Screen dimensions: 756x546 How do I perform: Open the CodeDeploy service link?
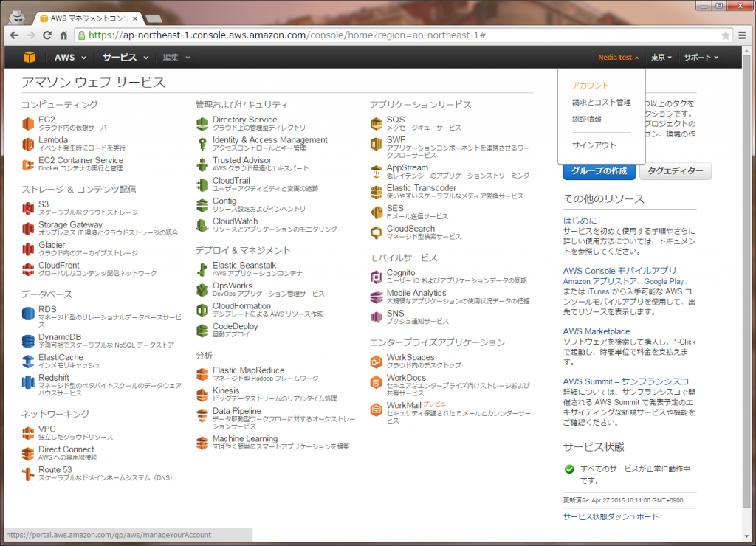[236, 326]
